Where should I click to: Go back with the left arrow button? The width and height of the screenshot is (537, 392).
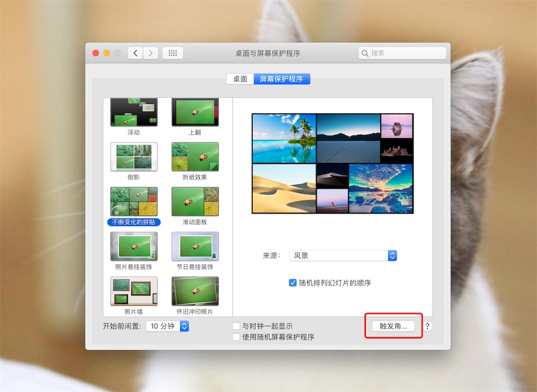click(x=135, y=53)
